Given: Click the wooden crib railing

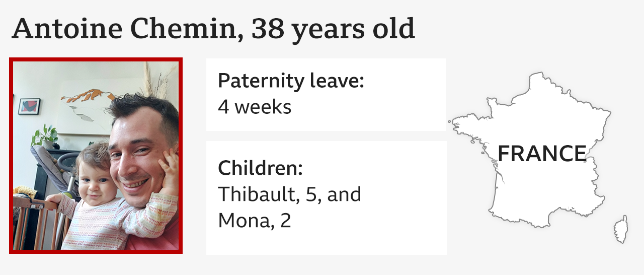Looking at the screenshot, I should point(35,222).
